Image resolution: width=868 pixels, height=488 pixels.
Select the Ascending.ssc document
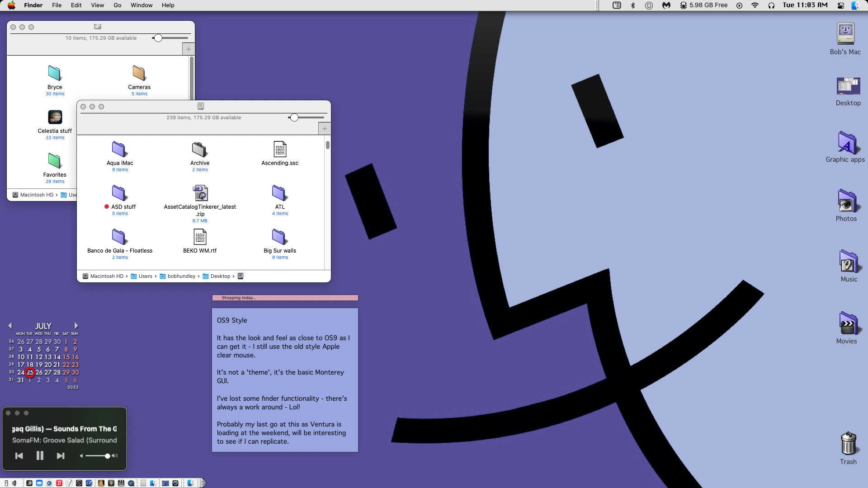tap(279, 150)
